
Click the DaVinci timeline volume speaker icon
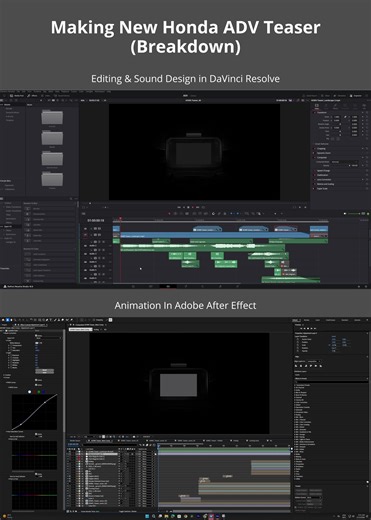point(345,214)
